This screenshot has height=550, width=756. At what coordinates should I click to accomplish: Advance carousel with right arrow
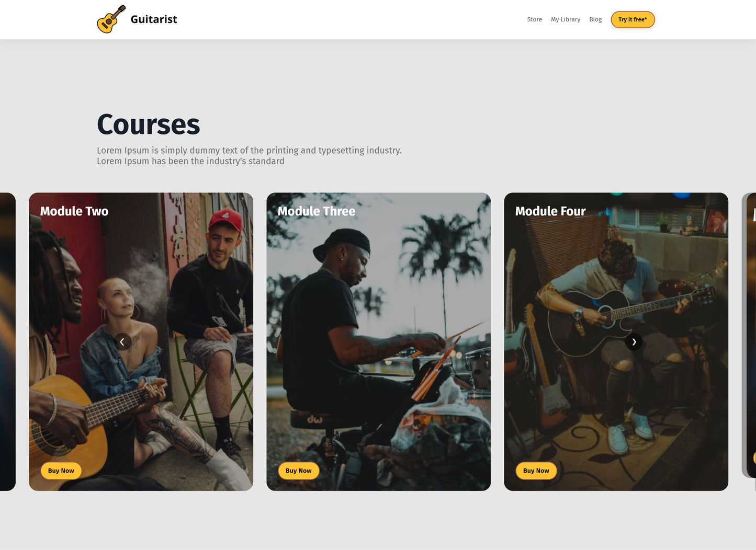pyautogui.click(x=634, y=341)
